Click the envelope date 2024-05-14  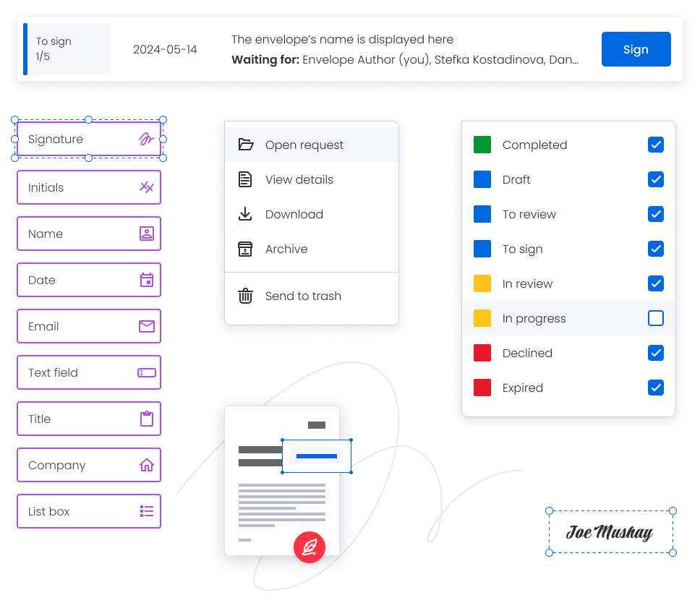pos(165,50)
